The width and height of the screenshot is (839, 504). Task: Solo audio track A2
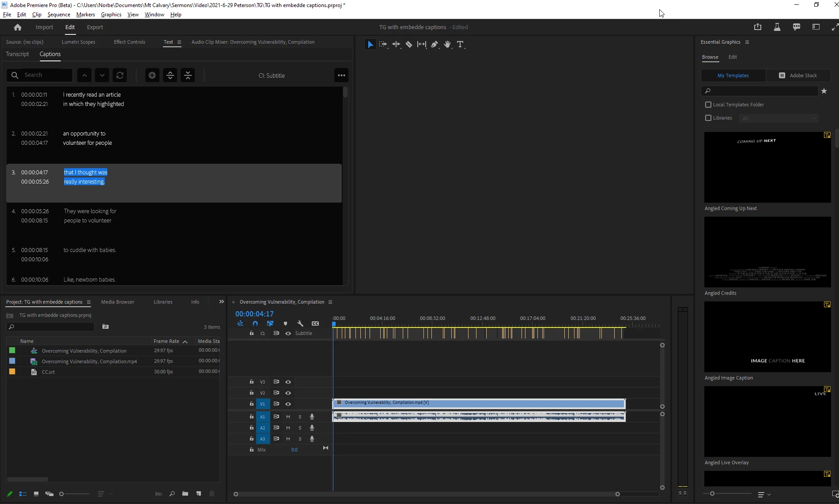(300, 428)
